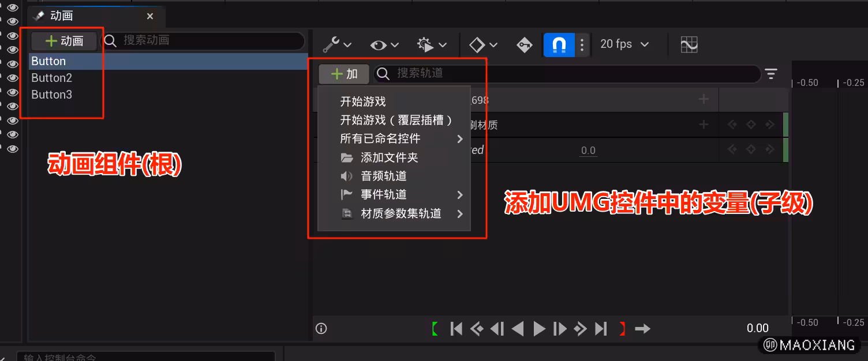868x361 pixels.
Task: Jump to the sequence start
Action: tap(456, 329)
